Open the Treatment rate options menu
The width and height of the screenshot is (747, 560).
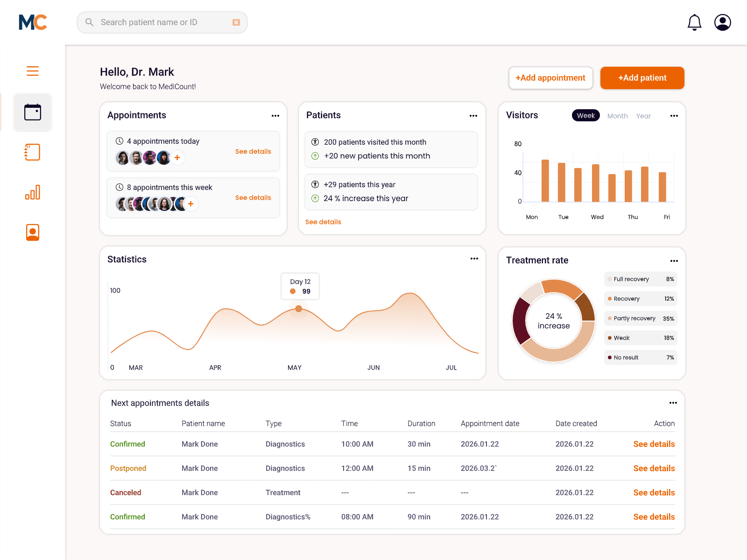click(x=674, y=261)
